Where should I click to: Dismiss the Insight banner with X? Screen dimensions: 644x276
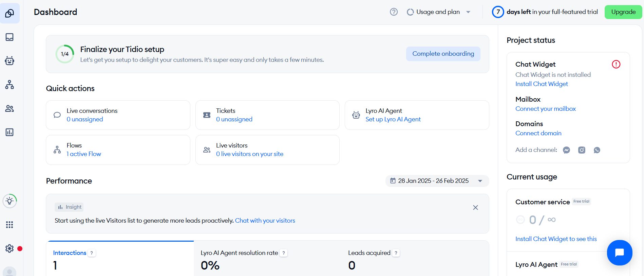[x=475, y=207]
